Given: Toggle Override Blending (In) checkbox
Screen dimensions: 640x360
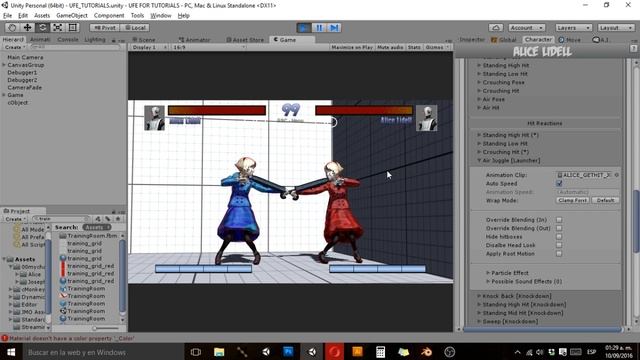Looking at the screenshot, I should pyautogui.click(x=559, y=220).
